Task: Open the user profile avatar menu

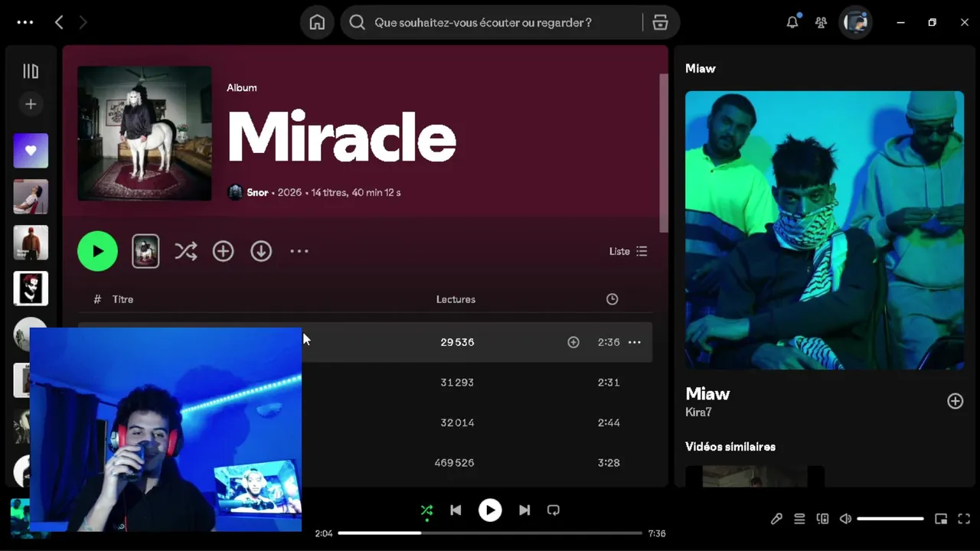Action: [x=855, y=22]
